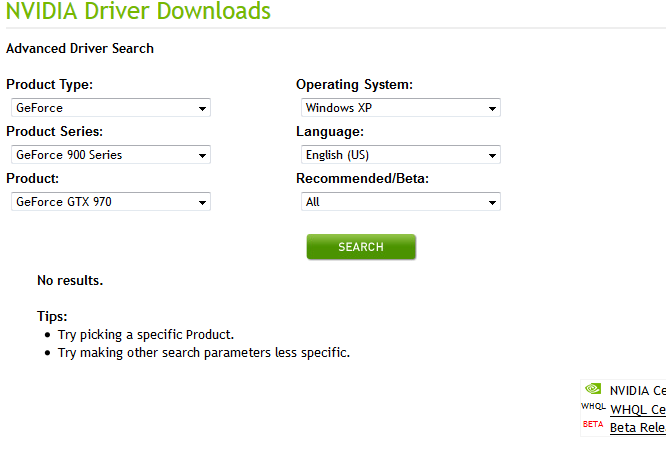Open the Product Series dropdown showing GeForce 900 Series
This screenshot has width=666, height=458.
(x=111, y=155)
